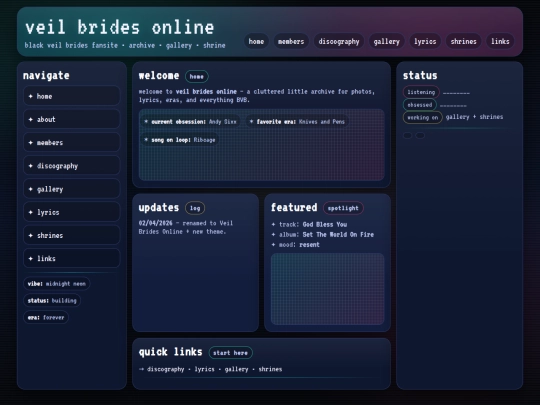Click the track: God Bless You line
This screenshot has width=540, height=405.
(309, 225)
